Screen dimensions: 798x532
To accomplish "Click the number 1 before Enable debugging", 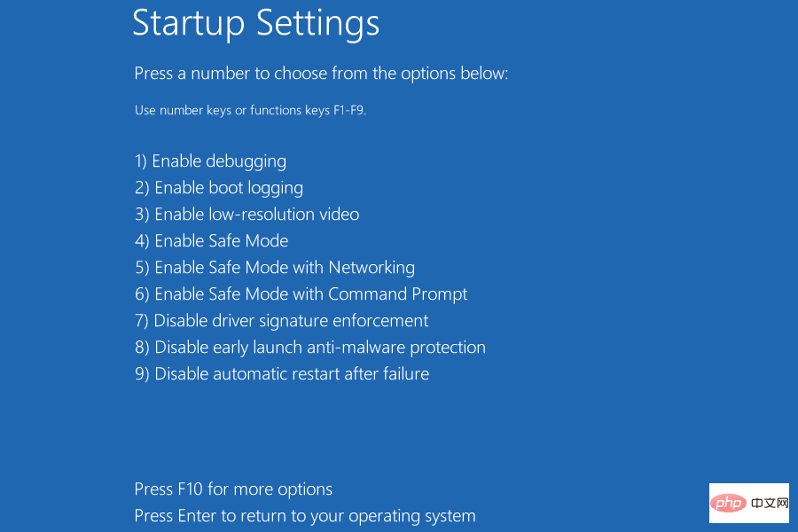I will 138,161.
